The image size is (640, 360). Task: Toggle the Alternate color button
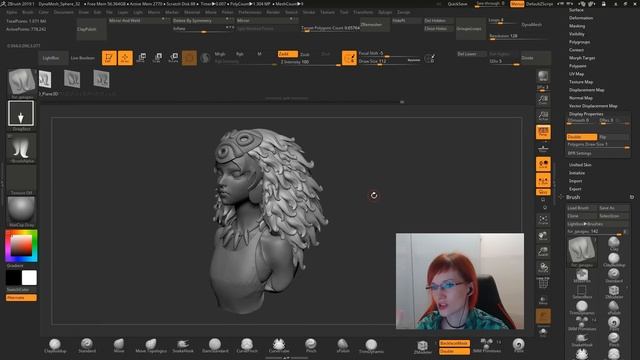click(x=21, y=298)
